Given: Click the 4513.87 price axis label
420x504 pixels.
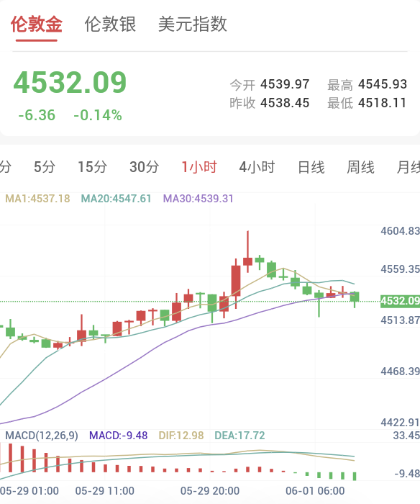Looking at the screenshot, I should point(400,320).
